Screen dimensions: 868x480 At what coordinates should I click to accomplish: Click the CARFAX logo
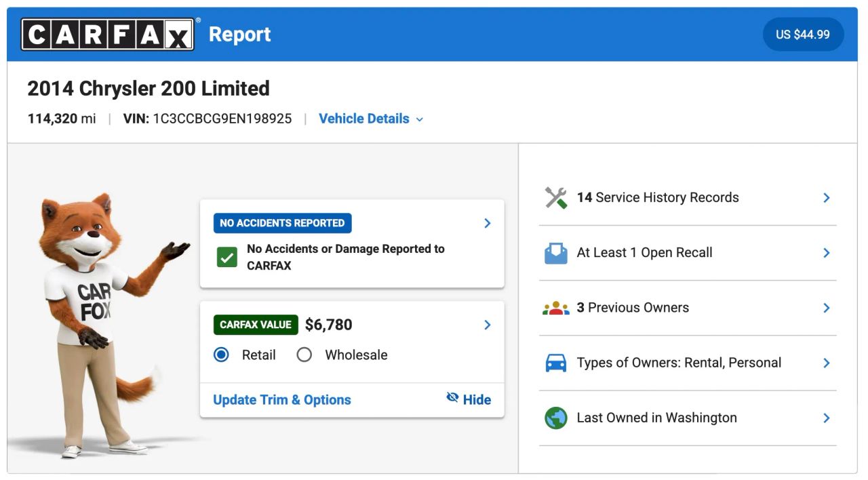[x=108, y=34]
